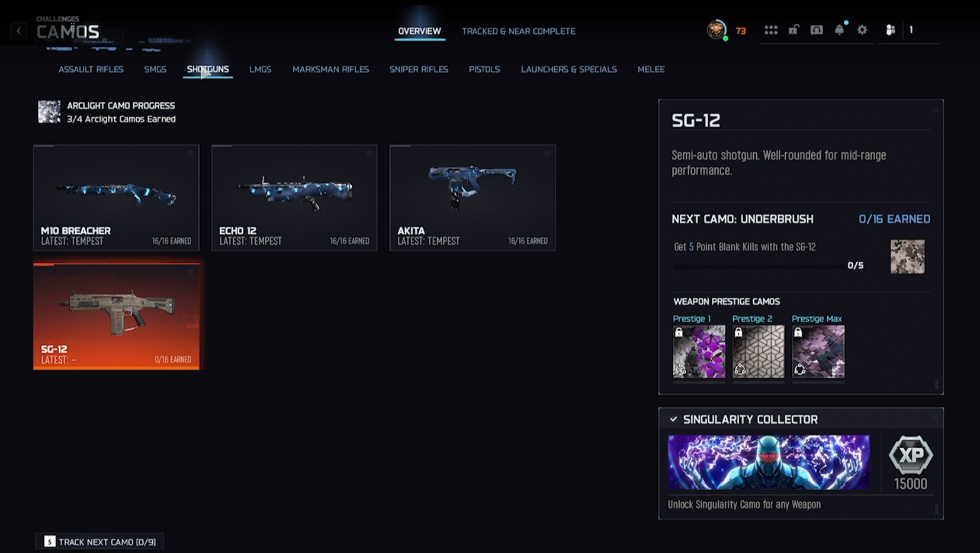Click the back arrow beside Camos title
The width and height of the screenshot is (980, 553).
[18, 30]
